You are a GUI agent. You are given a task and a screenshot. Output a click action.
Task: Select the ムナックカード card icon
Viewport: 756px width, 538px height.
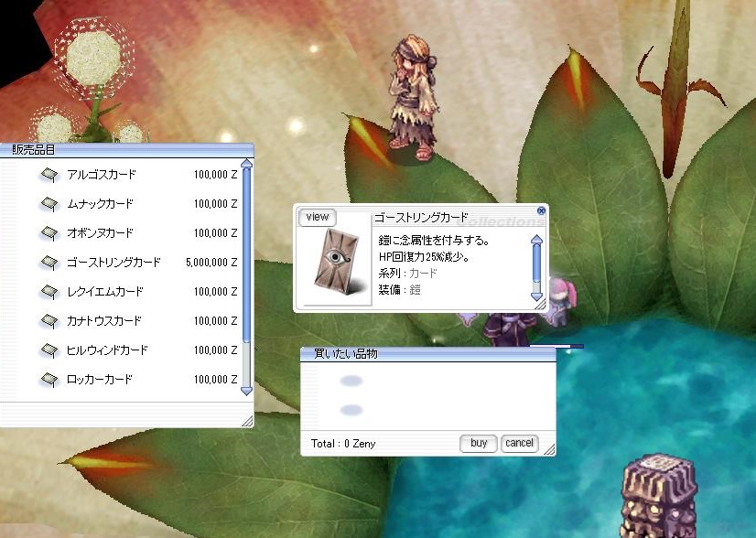(x=49, y=204)
